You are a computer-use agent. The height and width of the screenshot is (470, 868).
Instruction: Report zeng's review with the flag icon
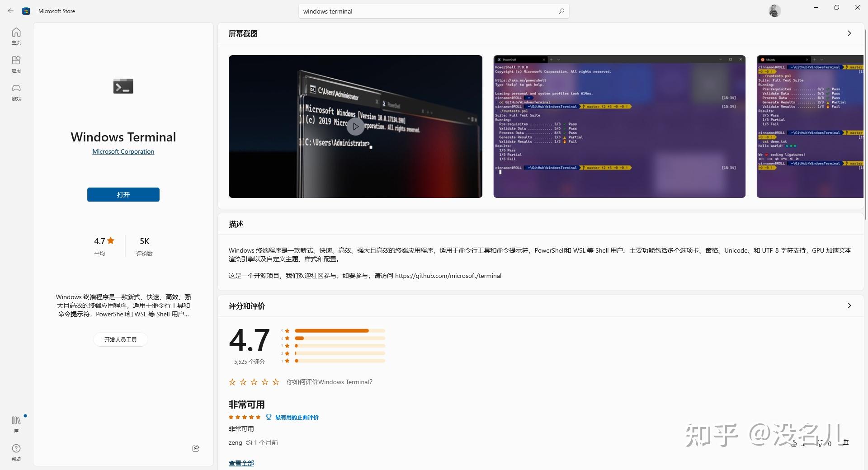(845, 444)
